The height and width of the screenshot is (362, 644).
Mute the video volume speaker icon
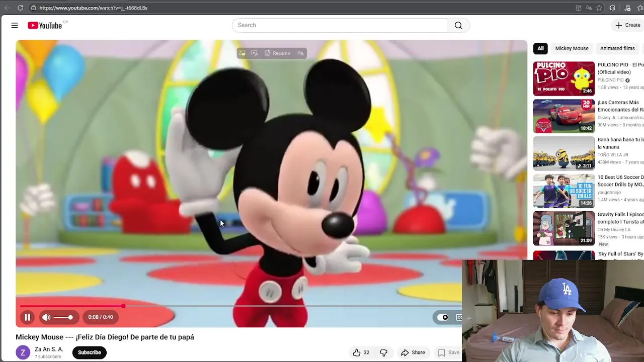click(x=46, y=317)
